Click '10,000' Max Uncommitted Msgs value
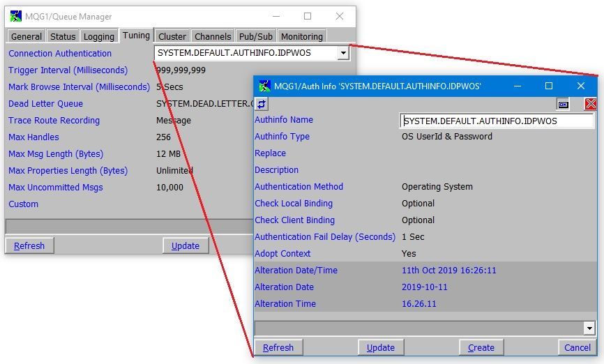Image resolution: width=604 pixels, height=364 pixels. (170, 187)
